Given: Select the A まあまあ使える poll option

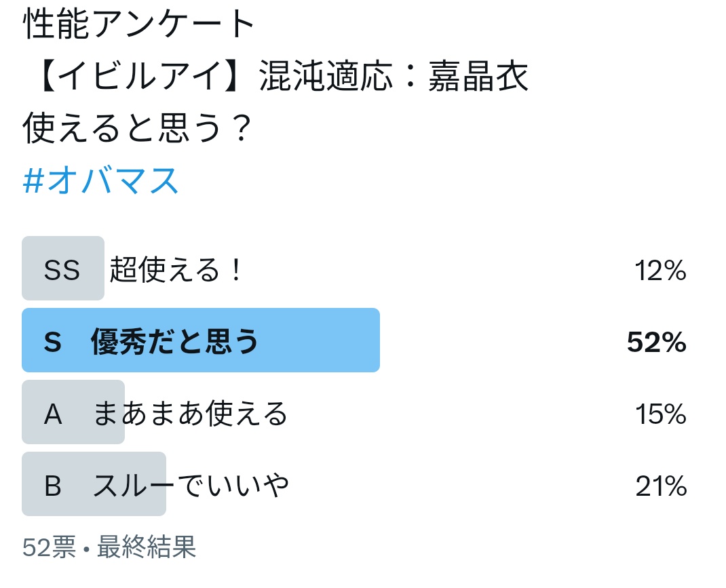Looking at the screenshot, I should 354,412.
